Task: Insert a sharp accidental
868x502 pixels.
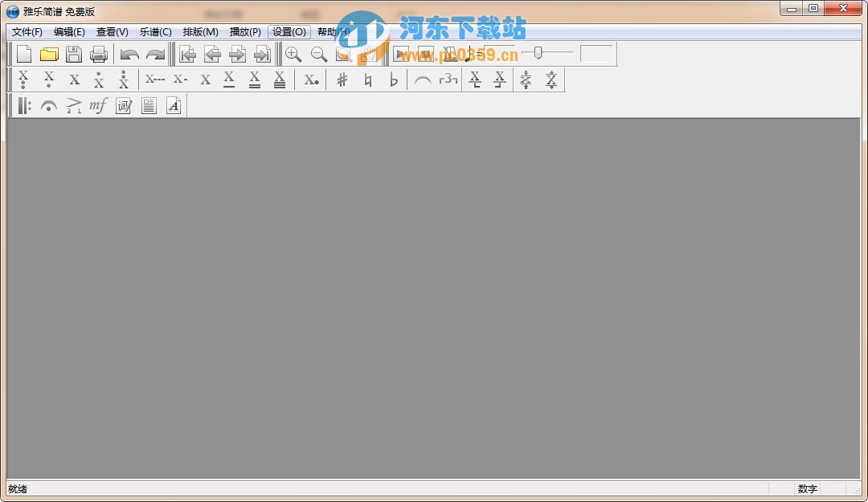Action: (341, 79)
